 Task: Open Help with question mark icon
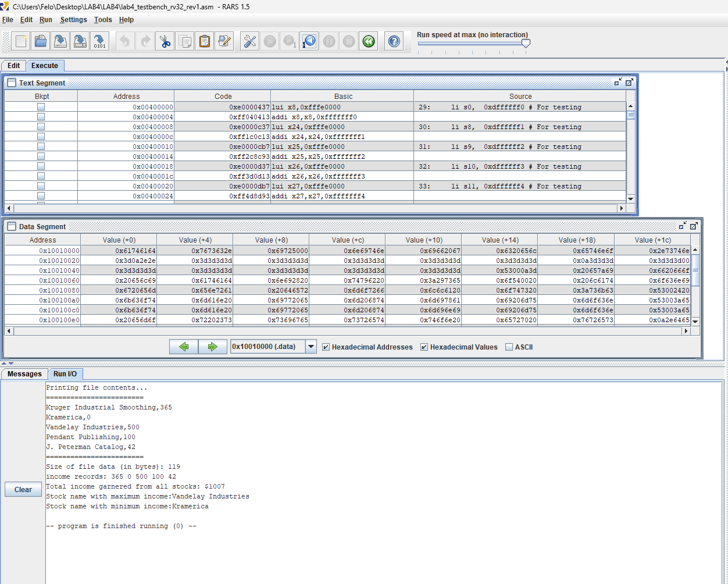click(394, 41)
